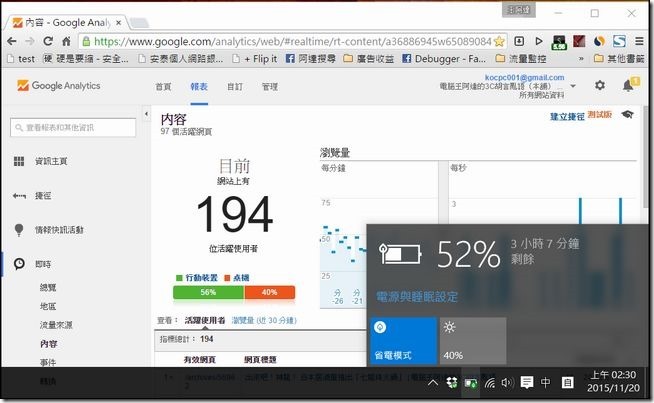This screenshot has height=403, width=654.
Task: Open the action center message icon
Action: pos(527,383)
